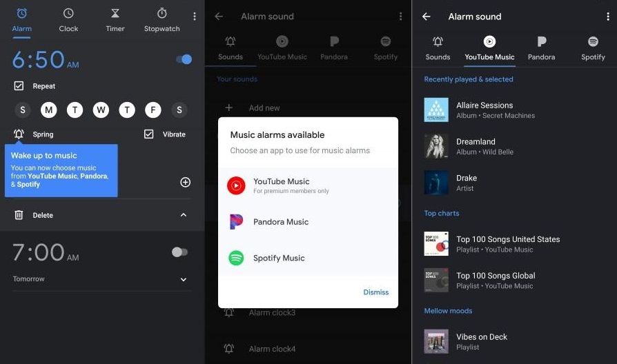Choose the Dreamland album by Wild Belle
Viewport: 617px width, 364px height.
pyautogui.click(x=514, y=146)
